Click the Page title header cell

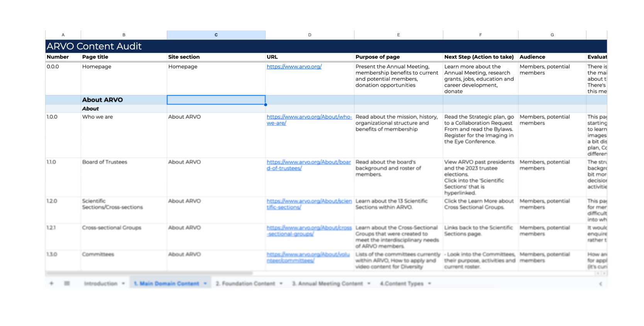(x=124, y=57)
